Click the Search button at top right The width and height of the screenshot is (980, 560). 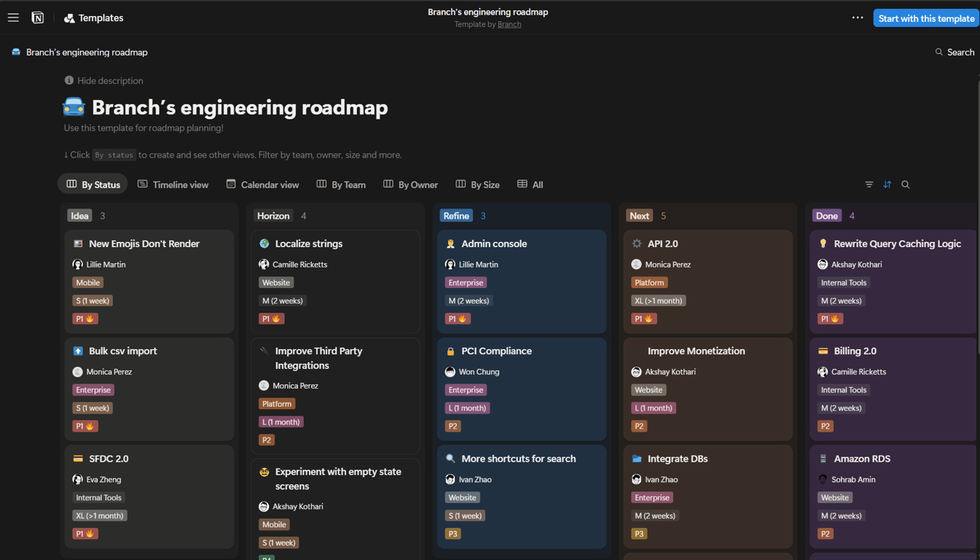point(954,52)
